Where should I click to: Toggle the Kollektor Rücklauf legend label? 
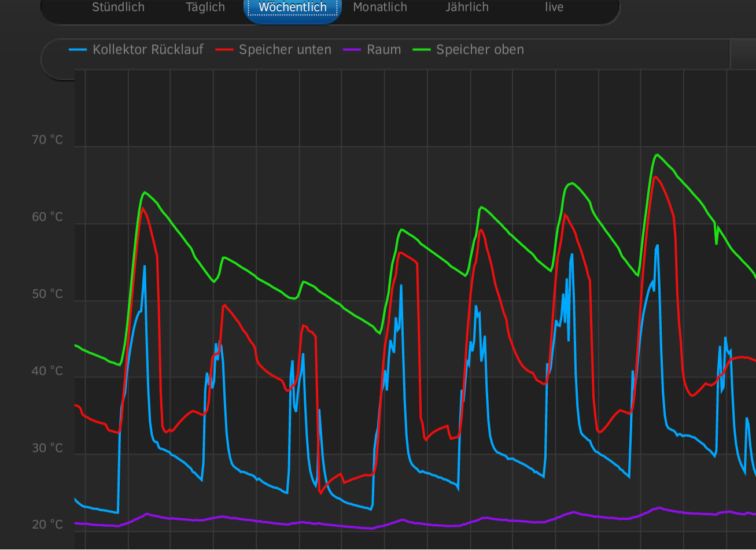coord(148,50)
